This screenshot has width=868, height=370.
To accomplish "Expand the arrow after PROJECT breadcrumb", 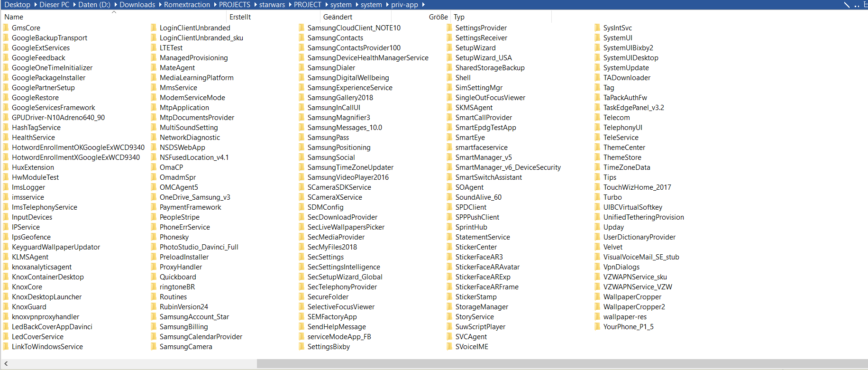I will (326, 5).
